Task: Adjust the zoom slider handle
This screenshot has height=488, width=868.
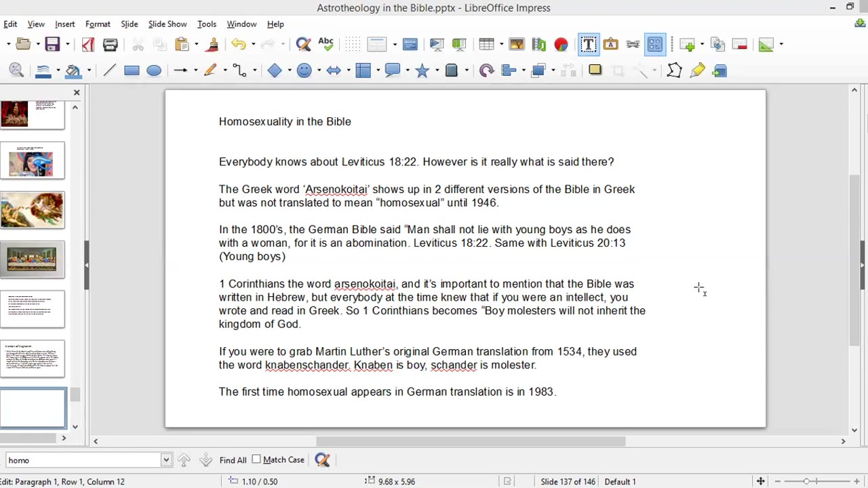Action: point(806,481)
